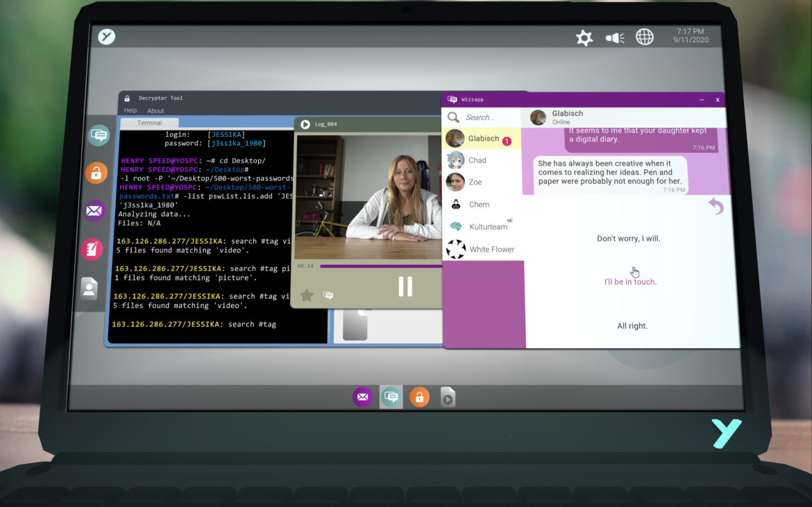
Task: Open the globe network icon
Action: click(645, 37)
